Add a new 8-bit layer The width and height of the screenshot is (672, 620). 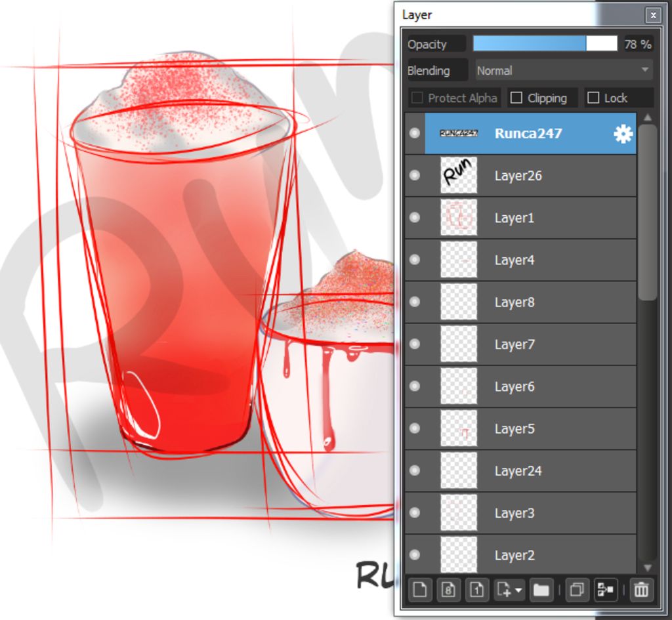[448, 590]
